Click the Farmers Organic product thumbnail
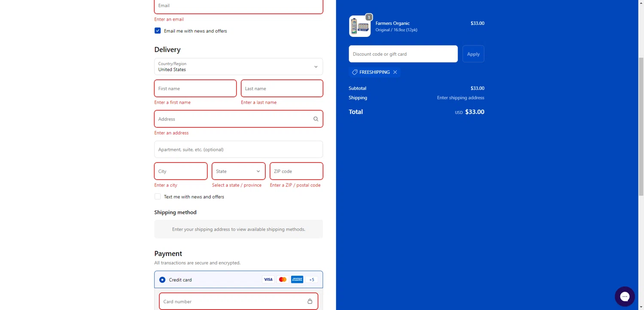Screen dimensions: 644x310 point(360,26)
